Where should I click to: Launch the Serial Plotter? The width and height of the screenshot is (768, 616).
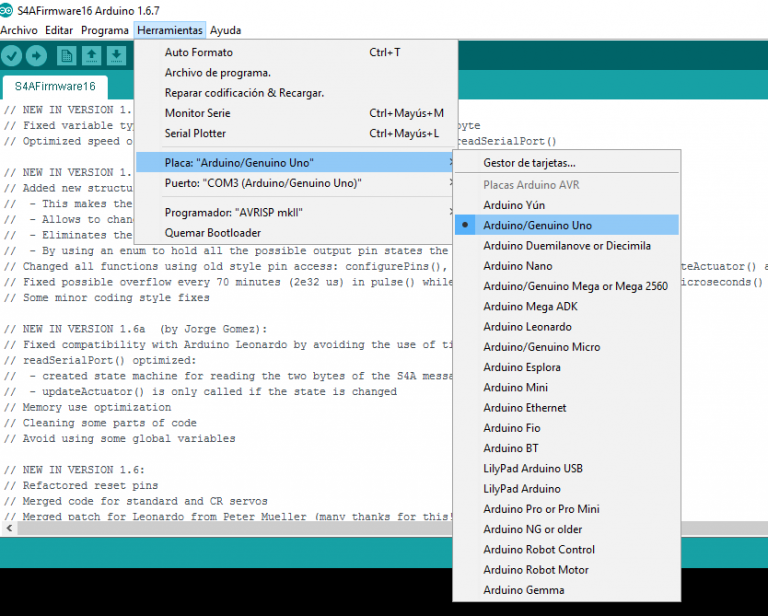(x=195, y=133)
